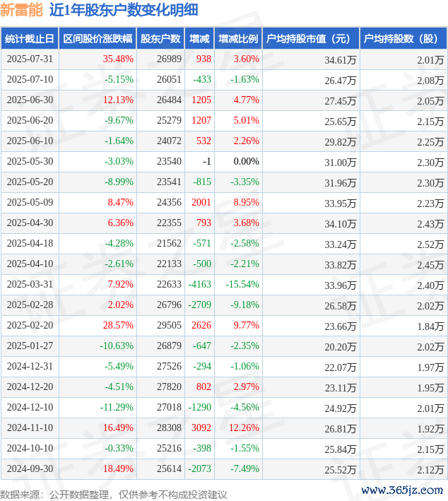Click the 增减 column header
Viewport: 448px width, 501px height.
[x=199, y=39]
